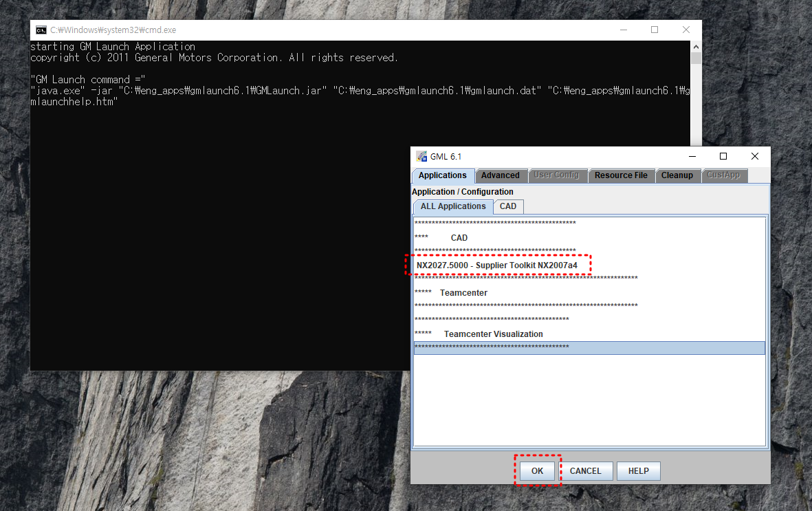Click the GML 6.1 window title icon
This screenshot has width=812, height=511.
(421, 157)
